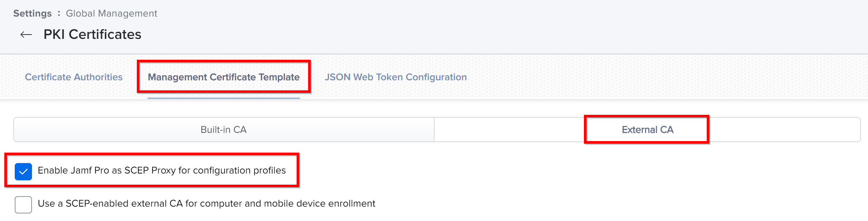Choose the Built-in CA segment
Image resolution: width=868 pixels, height=221 pixels.
[x=224, y=130]
